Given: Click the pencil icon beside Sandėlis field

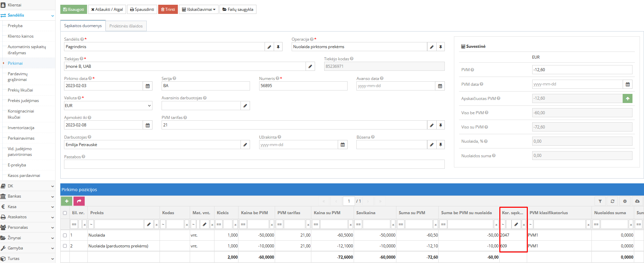Looking at the screenshot, I should click(x=269, y=47).
